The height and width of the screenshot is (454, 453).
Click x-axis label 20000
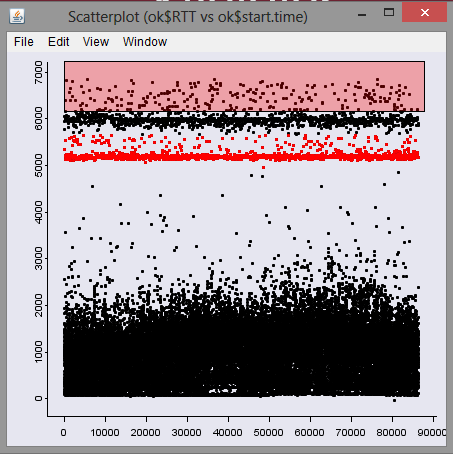click(x=146, y=433)
